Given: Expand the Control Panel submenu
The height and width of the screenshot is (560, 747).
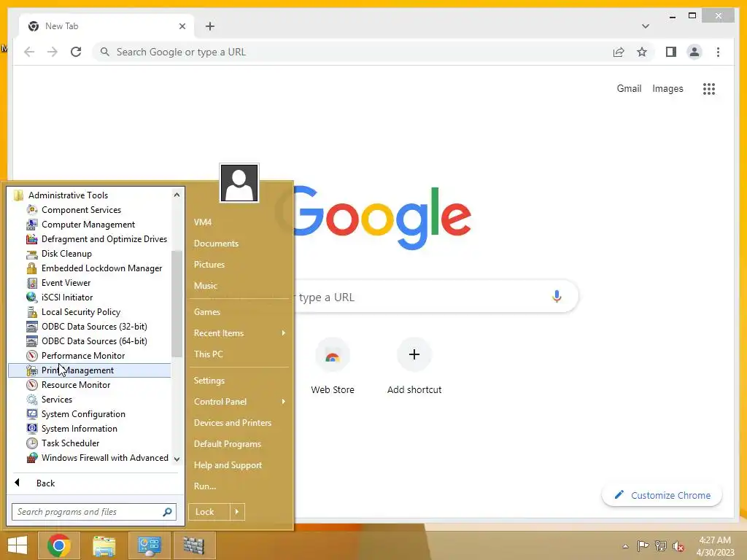Looking at the screenshot, I should 239,402.
